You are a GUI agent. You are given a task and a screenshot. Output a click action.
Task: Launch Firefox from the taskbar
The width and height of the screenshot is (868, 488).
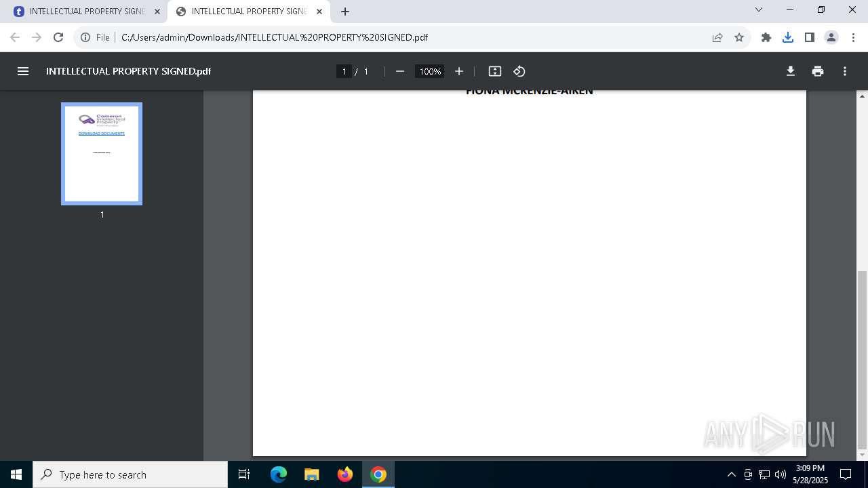click(x=345, y=474)
